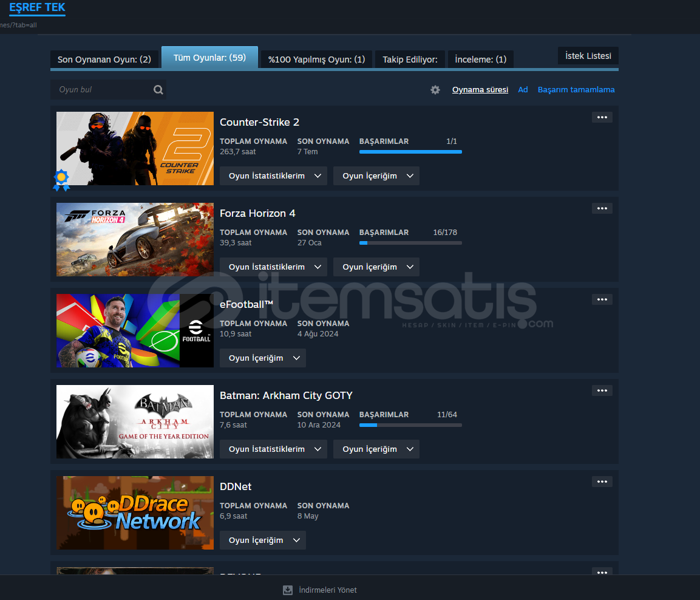700x600 pixels.
Task: Expand Forza Horizon 4 Oyun İçeriğim dropdown
Action: 376,267
